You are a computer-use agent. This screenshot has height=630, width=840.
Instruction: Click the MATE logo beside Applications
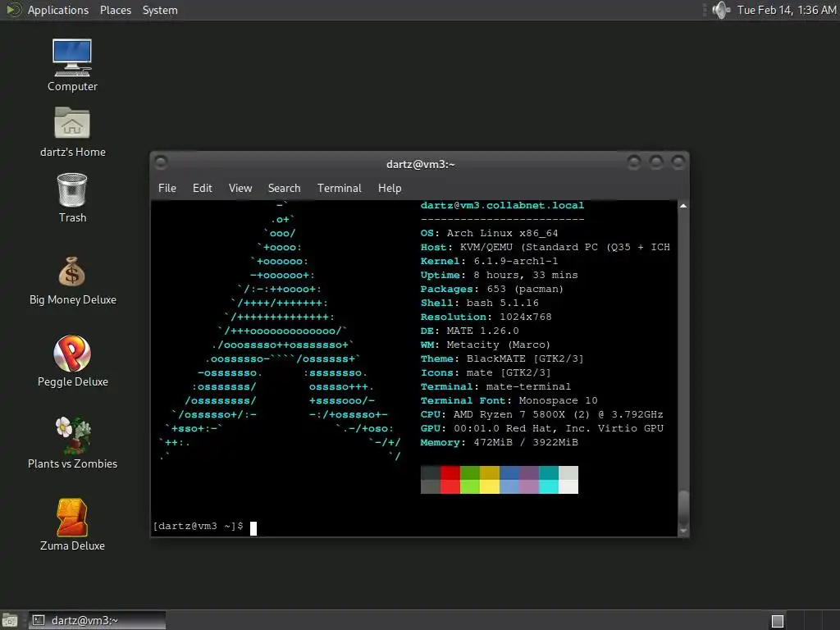point(13,10)
